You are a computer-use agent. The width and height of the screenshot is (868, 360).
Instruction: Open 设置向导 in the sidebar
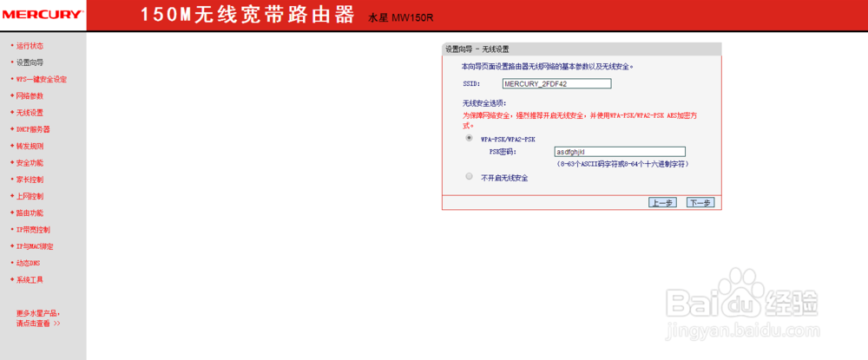click(x=30, y=62)
